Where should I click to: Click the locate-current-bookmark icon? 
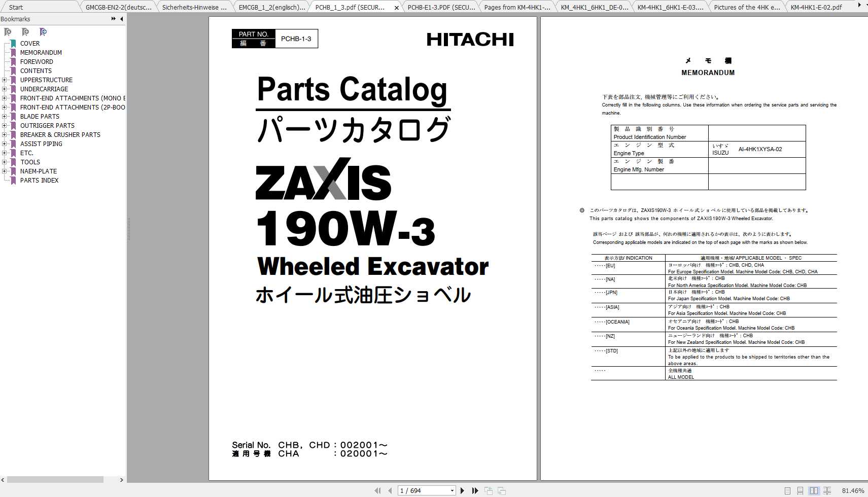click(x=43, y=32)
